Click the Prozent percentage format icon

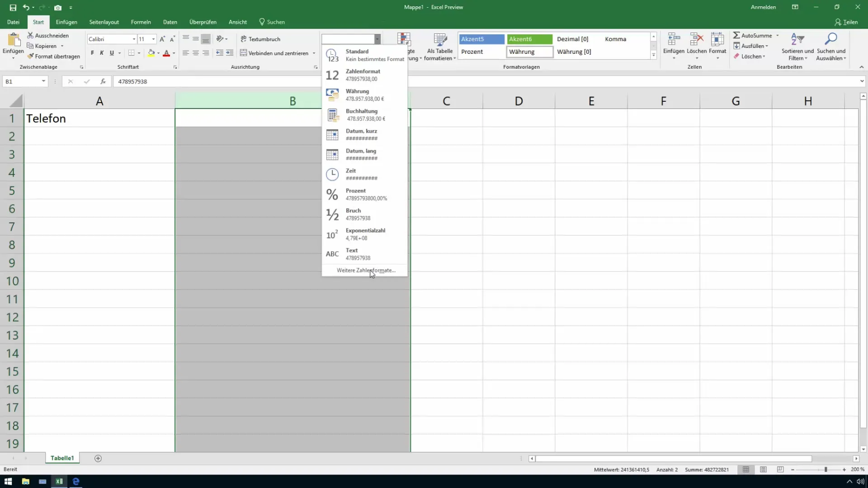point(332,194)
